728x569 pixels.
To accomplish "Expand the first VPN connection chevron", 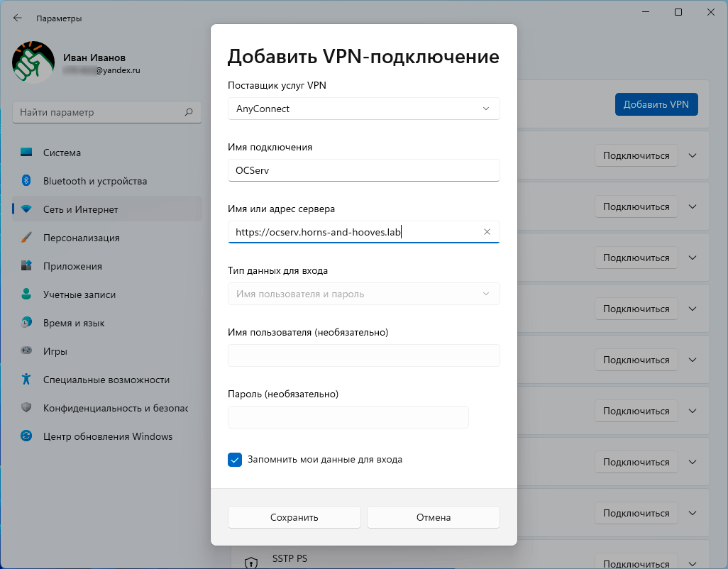I will [x=693, y=156].
